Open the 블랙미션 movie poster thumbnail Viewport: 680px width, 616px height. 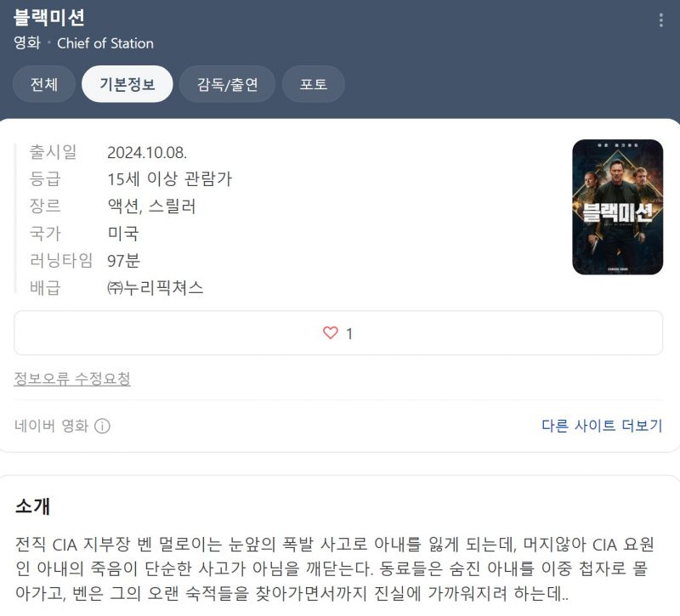click(618, 206)
